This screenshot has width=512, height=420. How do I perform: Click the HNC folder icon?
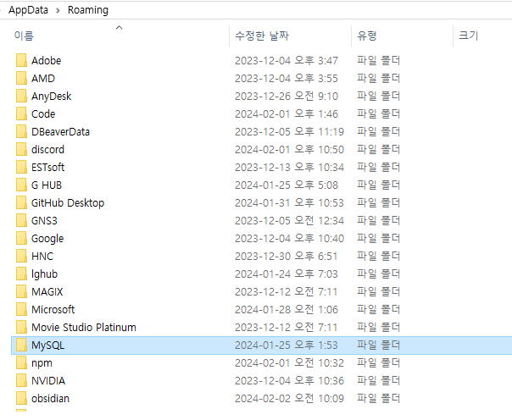point(21,256)
